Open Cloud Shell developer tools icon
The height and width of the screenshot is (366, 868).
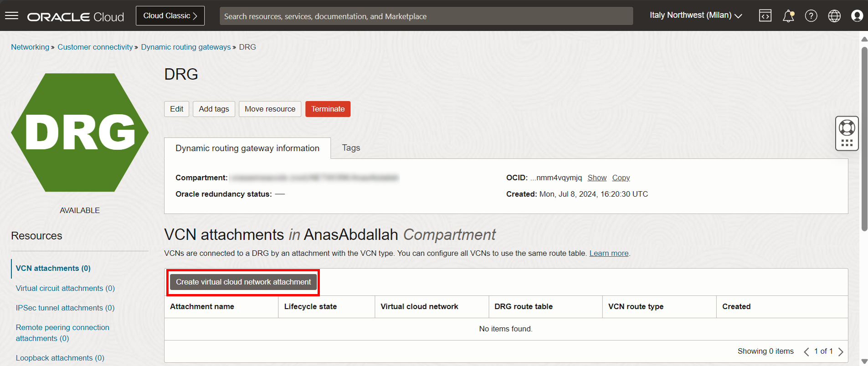click(x=765, y=16)
